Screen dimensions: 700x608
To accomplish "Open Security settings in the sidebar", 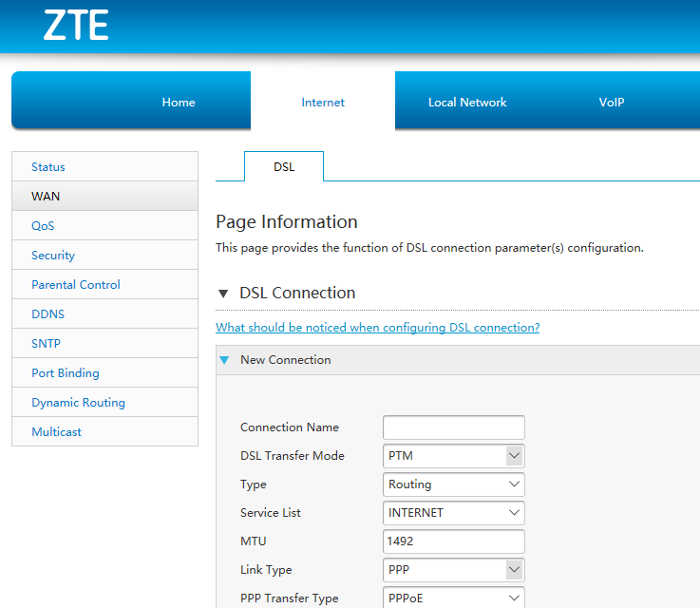I will coord(104,255).
